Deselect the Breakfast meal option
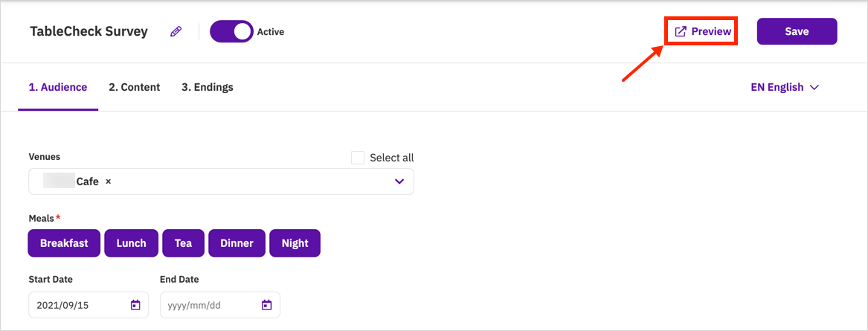868x331 pixels. click(64, 243)
